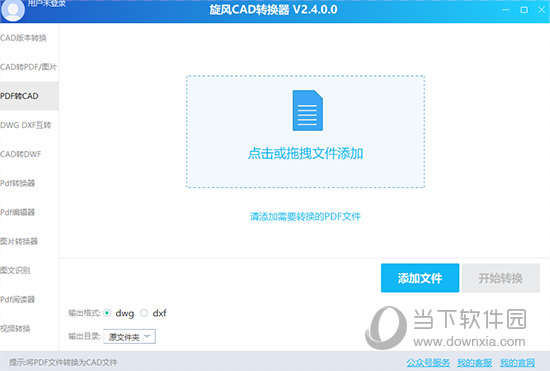550x371 pixels.
Task: Select the dwg output format radio
Action: point(107,313)
